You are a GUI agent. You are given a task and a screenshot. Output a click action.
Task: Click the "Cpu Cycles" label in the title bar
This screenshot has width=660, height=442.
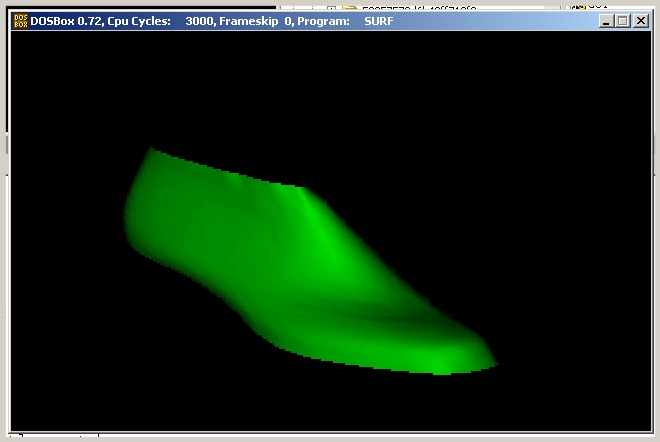point(136,20)
